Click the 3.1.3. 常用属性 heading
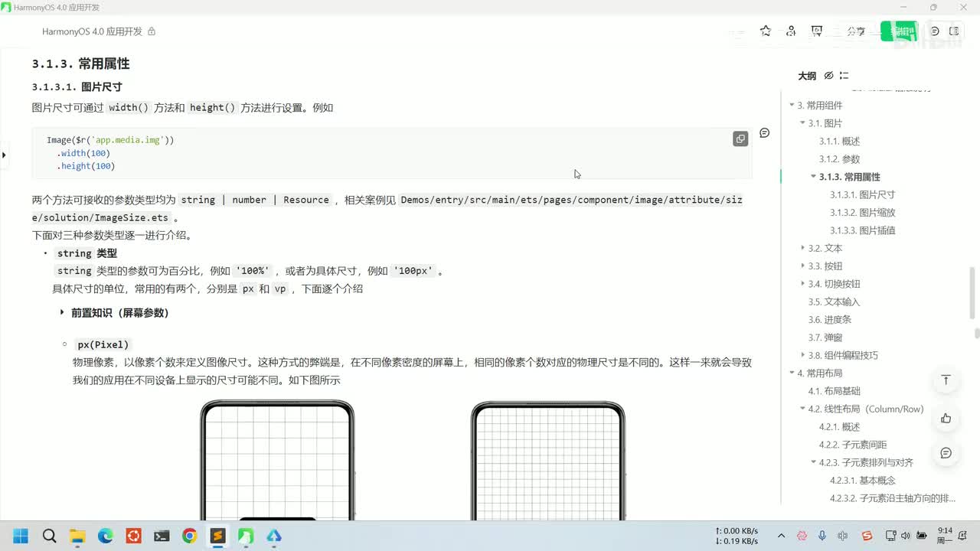The height and width of the screenshot is (551, 980). point(80,64)
